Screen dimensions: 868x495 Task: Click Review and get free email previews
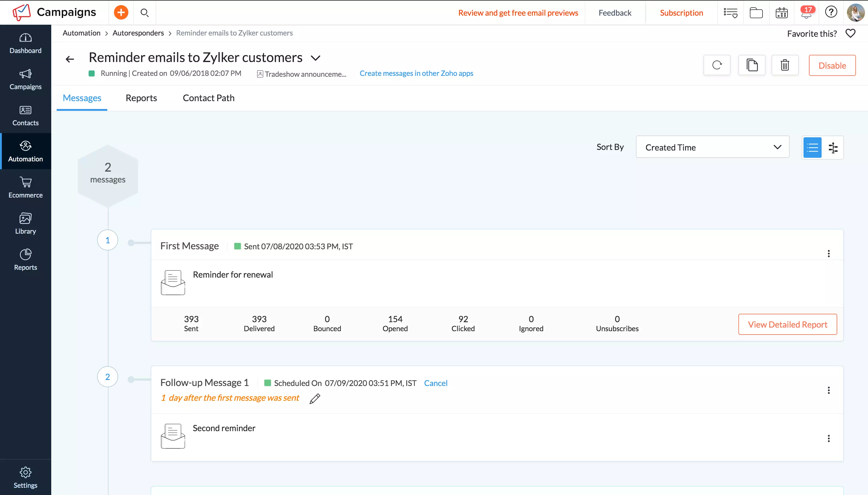coord(518,13)
